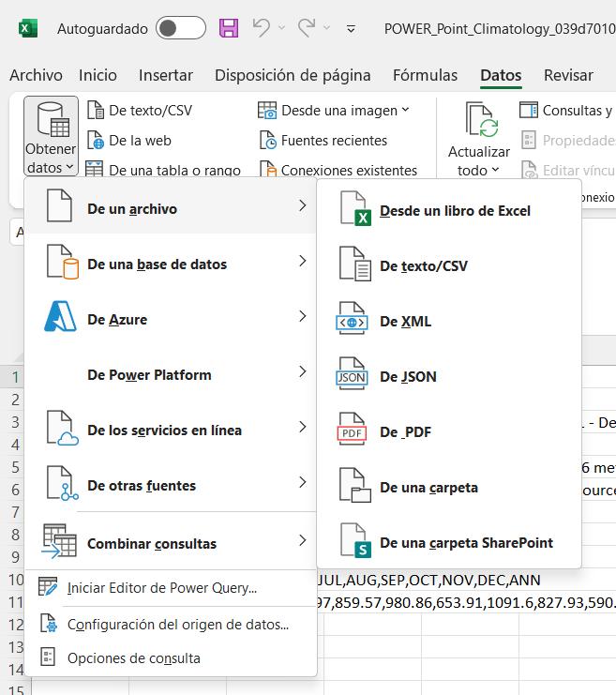This screenshot has width=616, height=695.
Task: Click the purple Save floppy icon
Action: (x=229, y=28)
